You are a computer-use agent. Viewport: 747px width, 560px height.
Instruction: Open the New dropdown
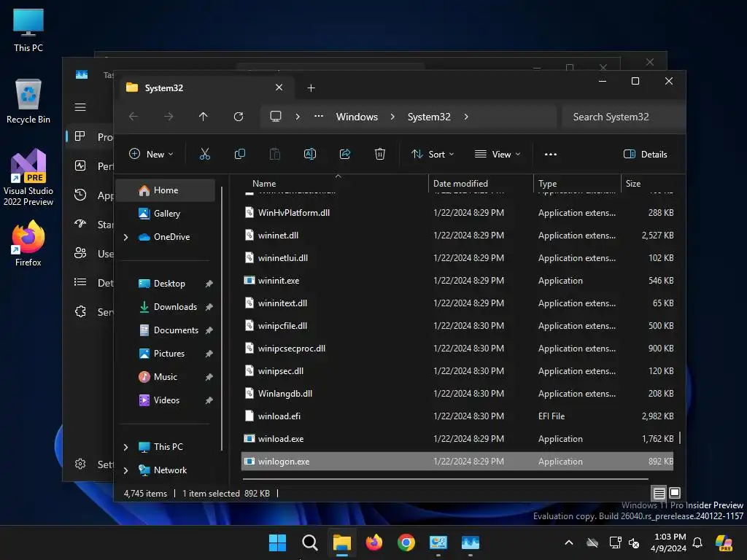(x=152, y=155)
